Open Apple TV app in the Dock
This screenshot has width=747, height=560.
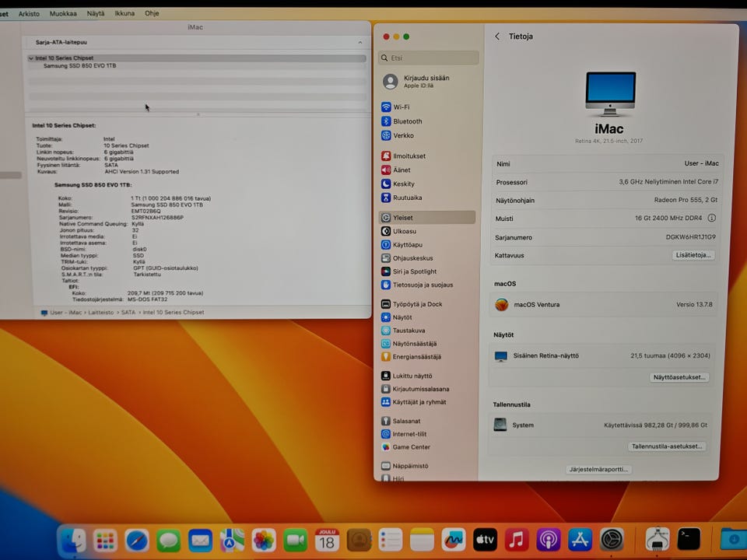[x=485, y=539]
